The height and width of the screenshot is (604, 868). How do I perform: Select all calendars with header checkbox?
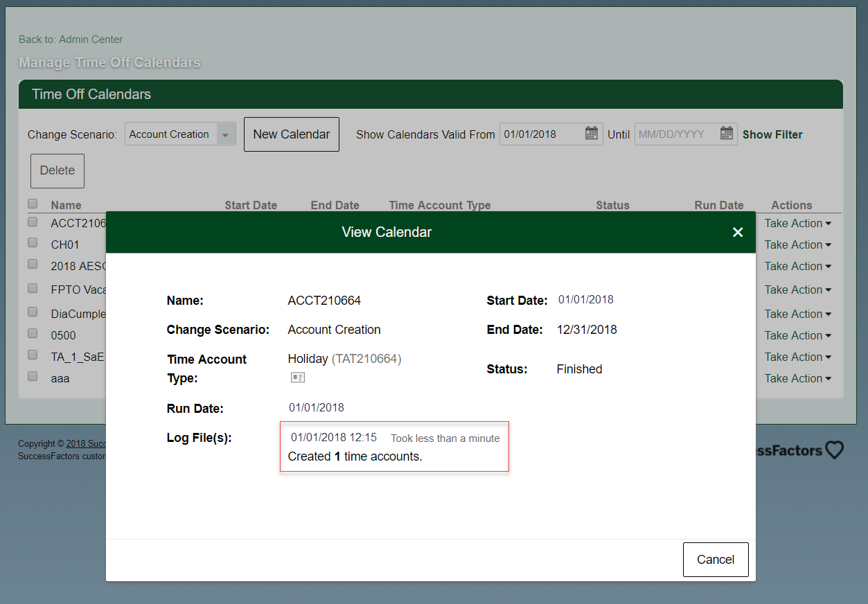[33, 204]
